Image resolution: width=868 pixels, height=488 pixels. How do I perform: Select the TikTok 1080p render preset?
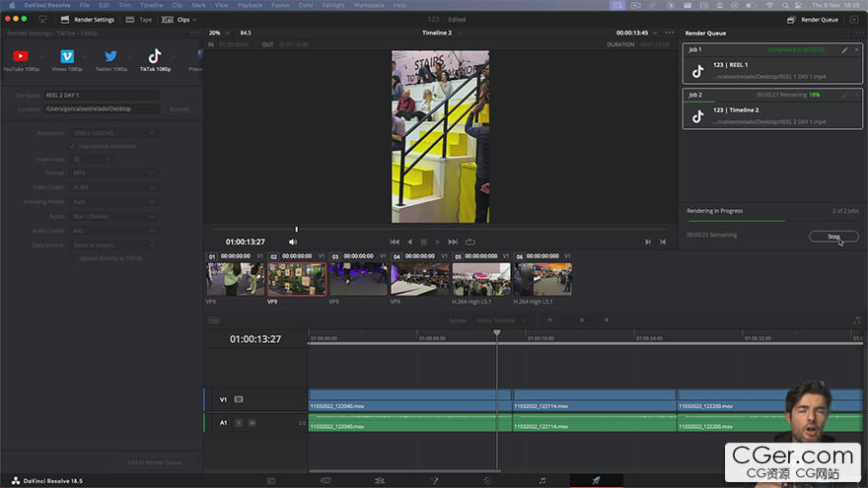click(x=155, y=60)
